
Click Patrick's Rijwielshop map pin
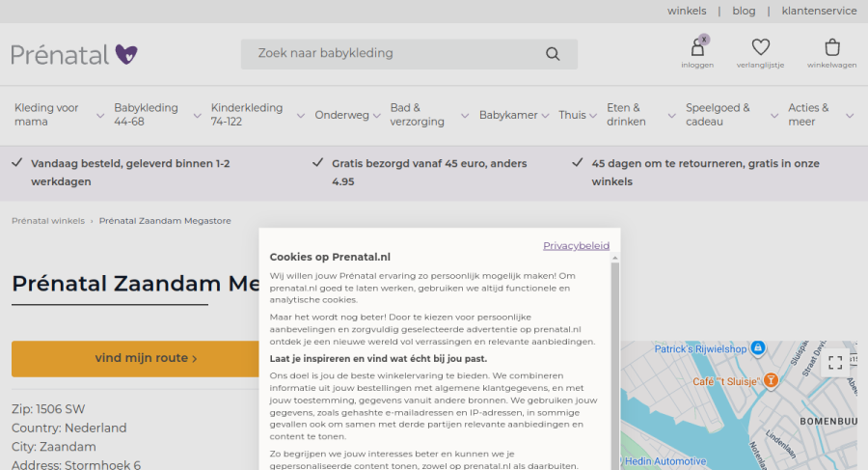(x=758, y=348)
